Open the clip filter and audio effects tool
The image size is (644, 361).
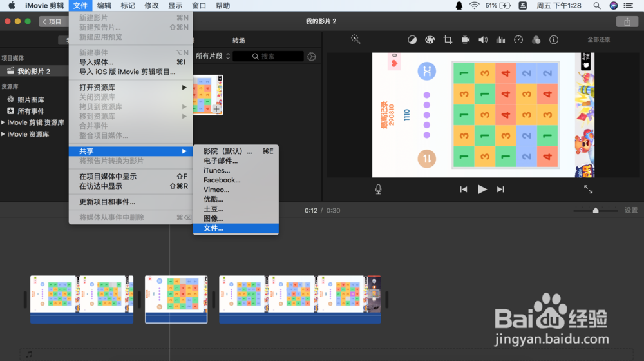coord(536,40)
